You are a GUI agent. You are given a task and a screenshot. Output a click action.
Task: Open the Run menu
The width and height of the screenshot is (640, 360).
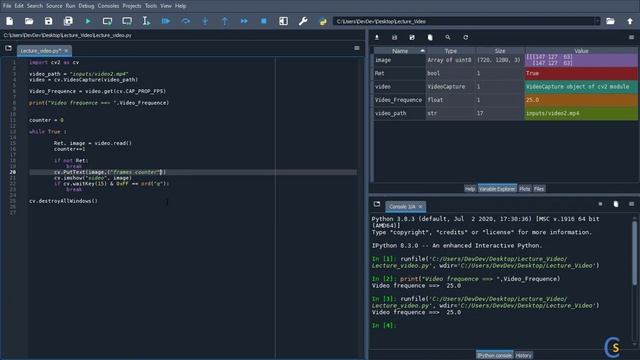71,6
